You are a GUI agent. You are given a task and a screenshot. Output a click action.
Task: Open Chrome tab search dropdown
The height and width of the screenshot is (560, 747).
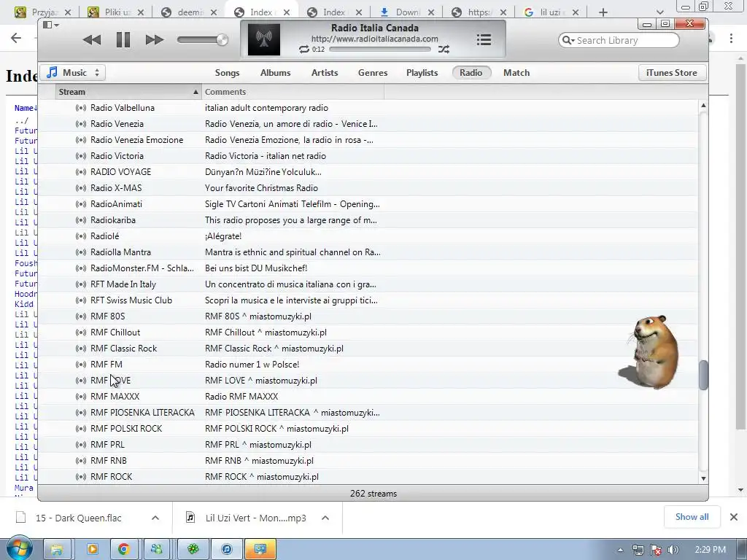pyautogui.click(x=659, y=12)
